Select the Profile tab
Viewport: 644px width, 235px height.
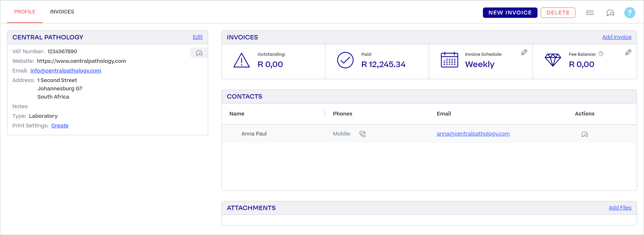25,12
